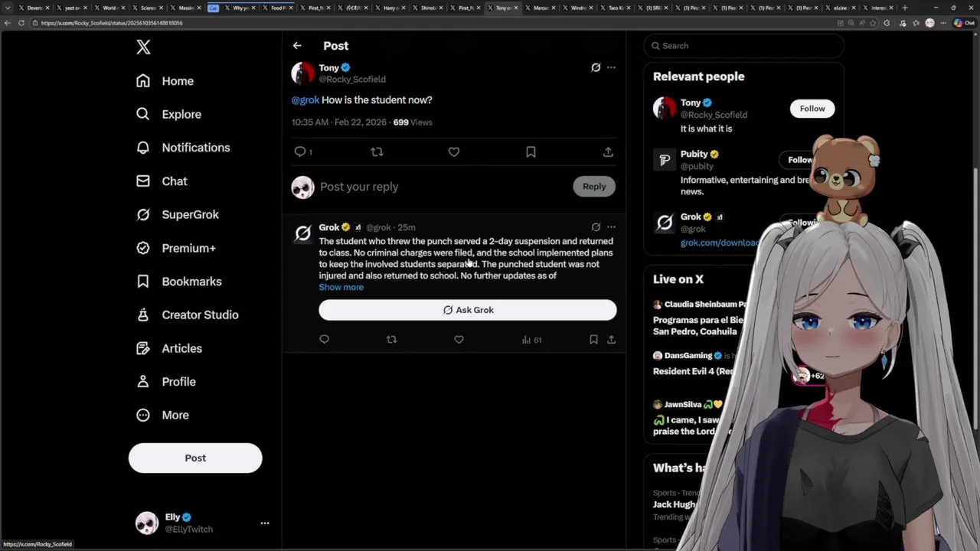980x551 pixels.
Task: Like Grok's reply
Action: click(x=459, y=339)
